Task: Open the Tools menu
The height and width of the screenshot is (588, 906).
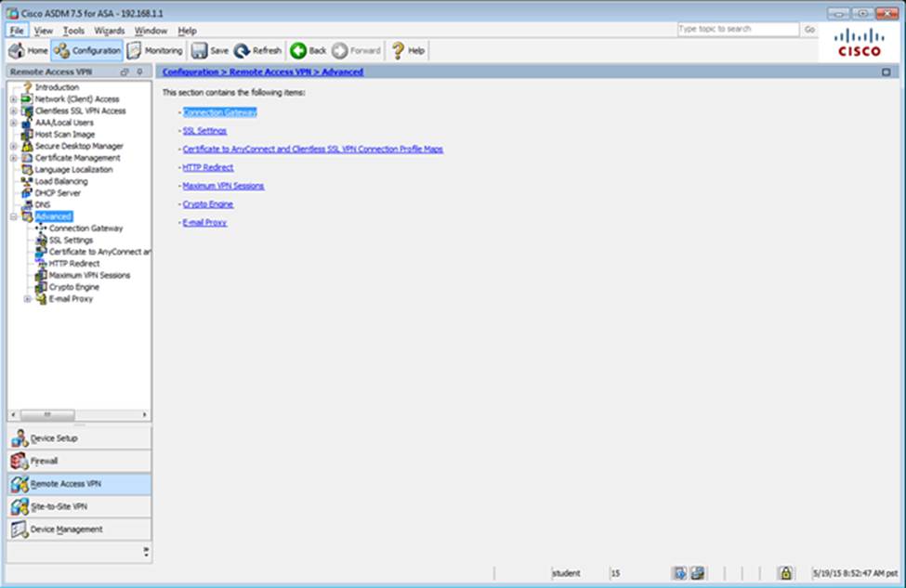Action: [73, 31]
